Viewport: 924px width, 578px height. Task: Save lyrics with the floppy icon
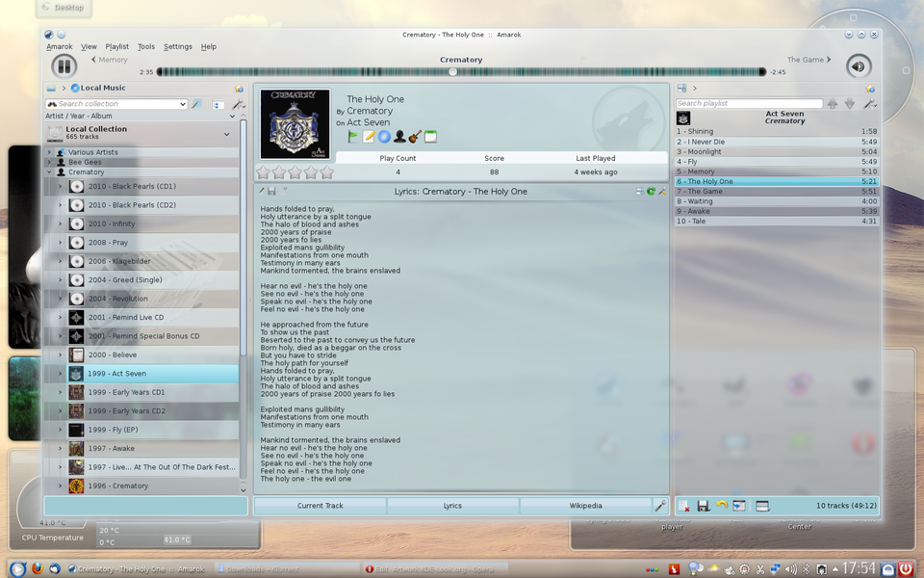271,191
